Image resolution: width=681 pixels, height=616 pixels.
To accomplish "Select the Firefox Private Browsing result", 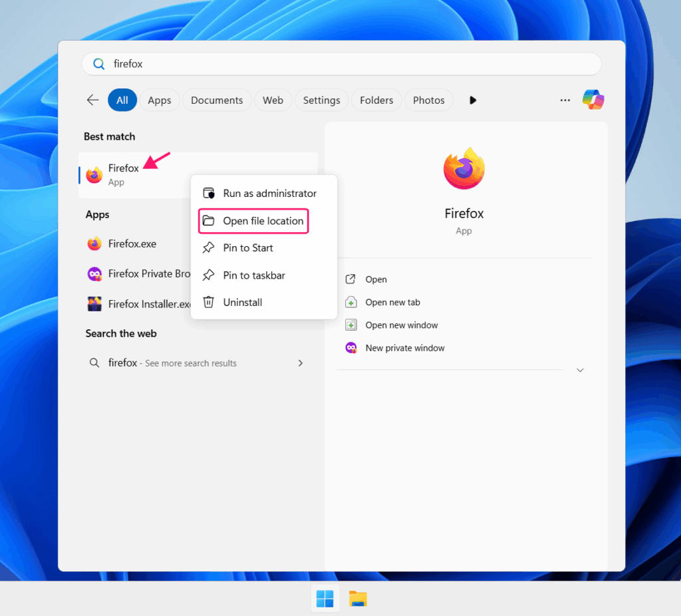I will [136, 273].
